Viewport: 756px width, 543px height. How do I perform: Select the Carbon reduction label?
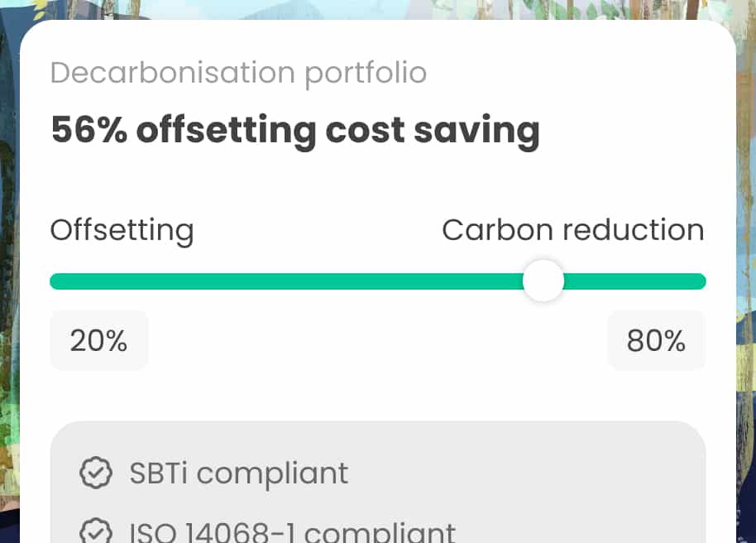(573, 230)
